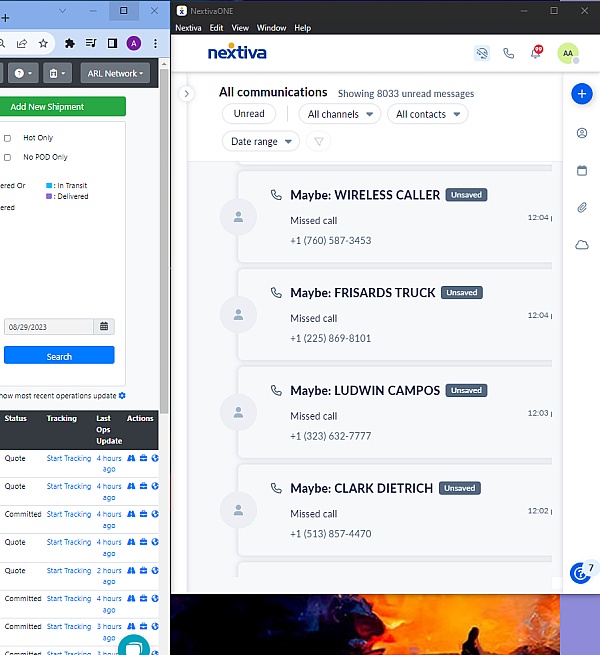
Task: Open the cloud icon in Nextiva's sidebar
Action: (582, 245)
